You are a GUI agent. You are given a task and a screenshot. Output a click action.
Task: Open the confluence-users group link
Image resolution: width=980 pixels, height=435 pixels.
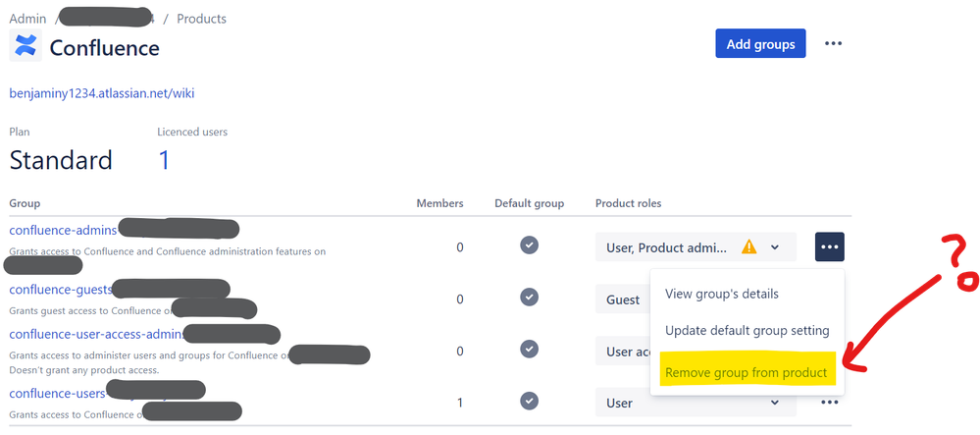(x=58, y=393)
